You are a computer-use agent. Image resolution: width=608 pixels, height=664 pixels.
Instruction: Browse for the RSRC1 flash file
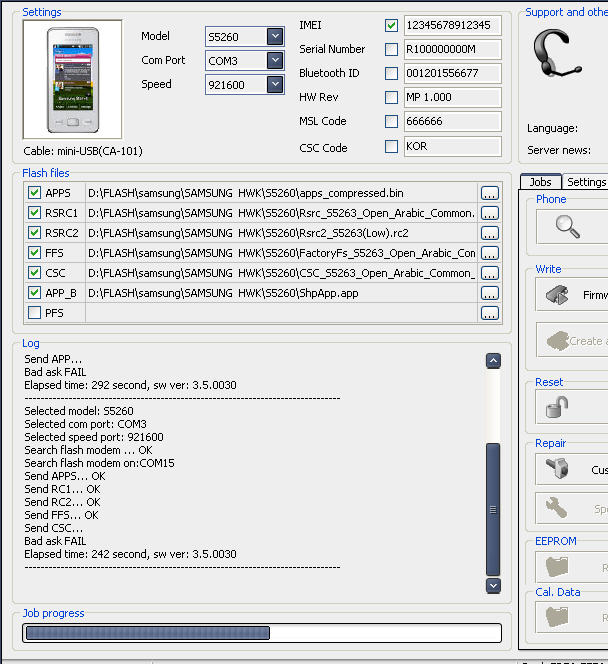click(489, 213)
